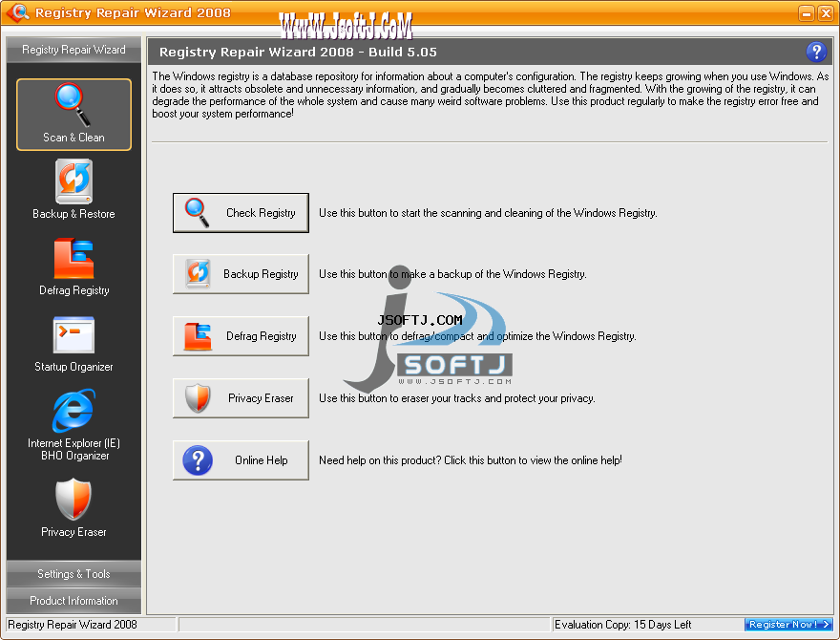Click the Check Registry description text
This screenshot has width=840, height=640.
pos(488,213)
